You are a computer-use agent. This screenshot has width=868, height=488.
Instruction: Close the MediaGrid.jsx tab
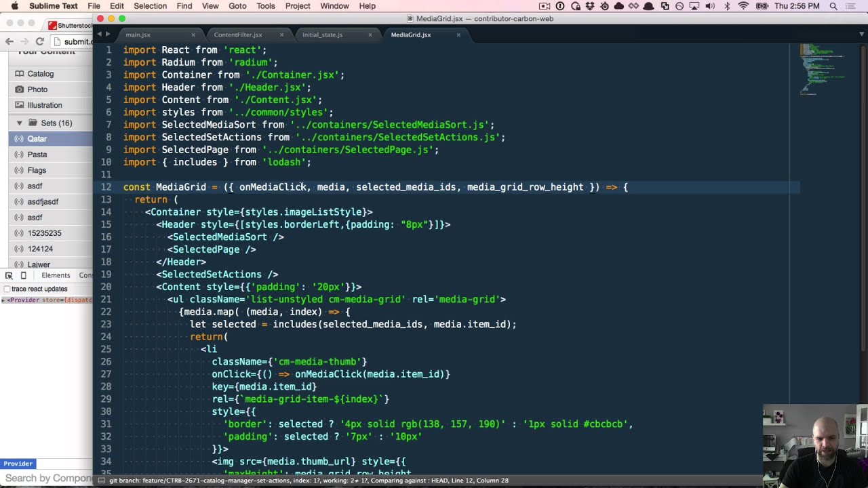click(x=458, y=35)
